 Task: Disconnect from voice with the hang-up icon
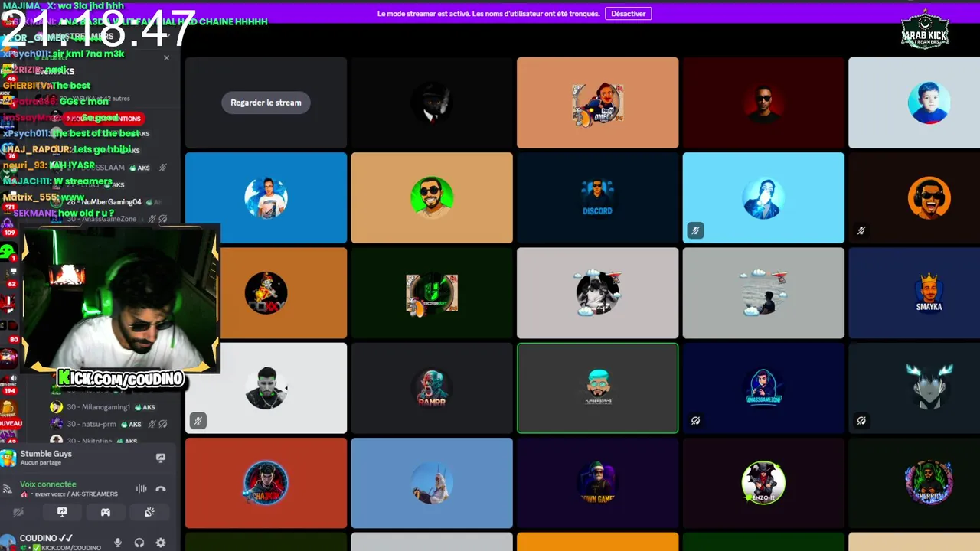pos(161,488)
